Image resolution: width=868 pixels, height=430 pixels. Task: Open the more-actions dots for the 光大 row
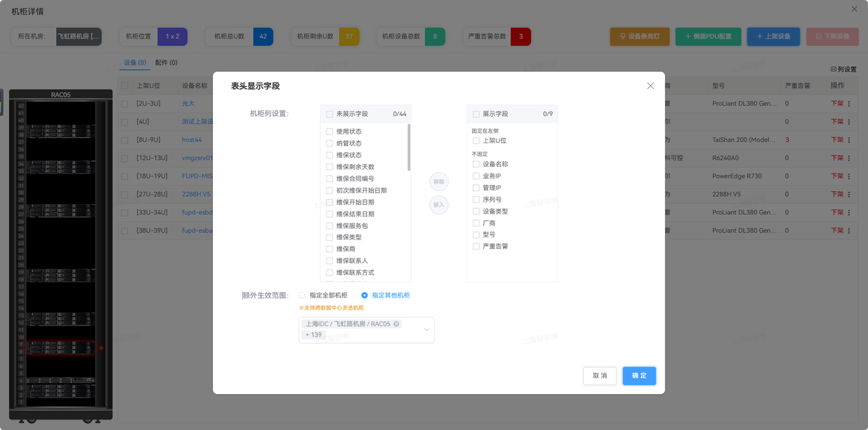tap(849, 104)
